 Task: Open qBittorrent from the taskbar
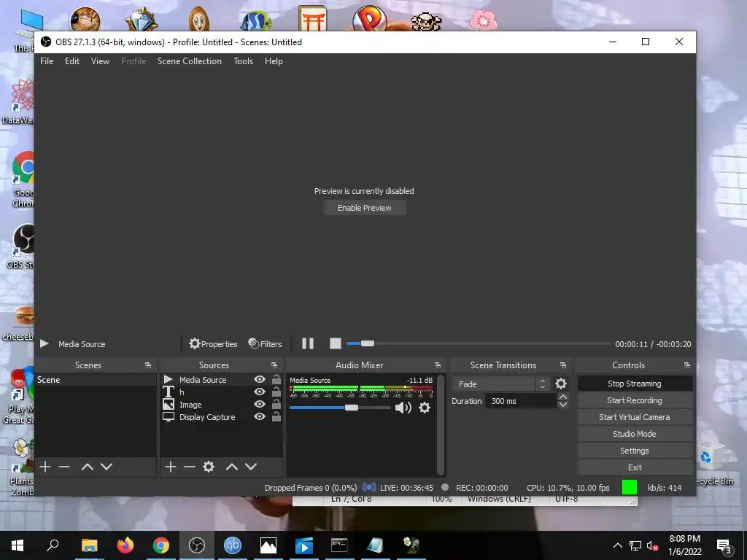coord(233,545)
